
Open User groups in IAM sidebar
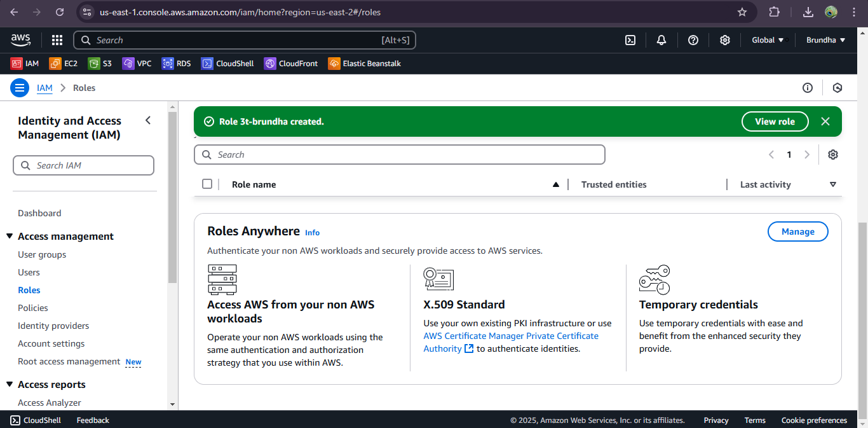coord(42,254)
